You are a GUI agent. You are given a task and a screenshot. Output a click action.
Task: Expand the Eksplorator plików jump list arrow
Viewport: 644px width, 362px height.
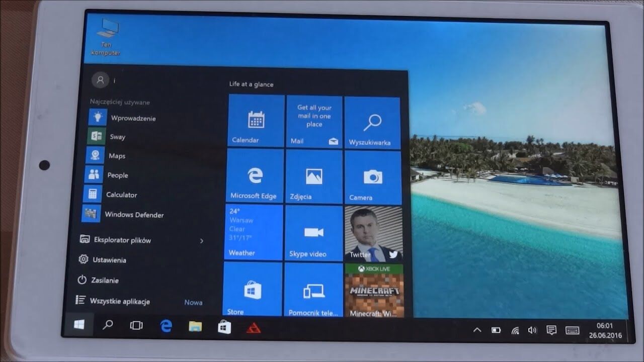click(x=201, y=241)
